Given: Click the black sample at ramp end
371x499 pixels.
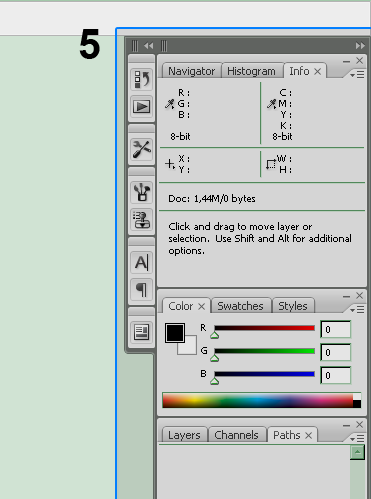Looking at the screenshot, I should (x=357, y=404).
